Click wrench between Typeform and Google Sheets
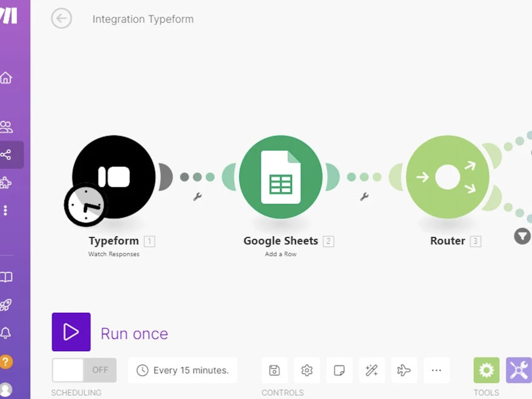Viewport: 532px width, 399px height. pyautogui.click(x=197, y=196)
